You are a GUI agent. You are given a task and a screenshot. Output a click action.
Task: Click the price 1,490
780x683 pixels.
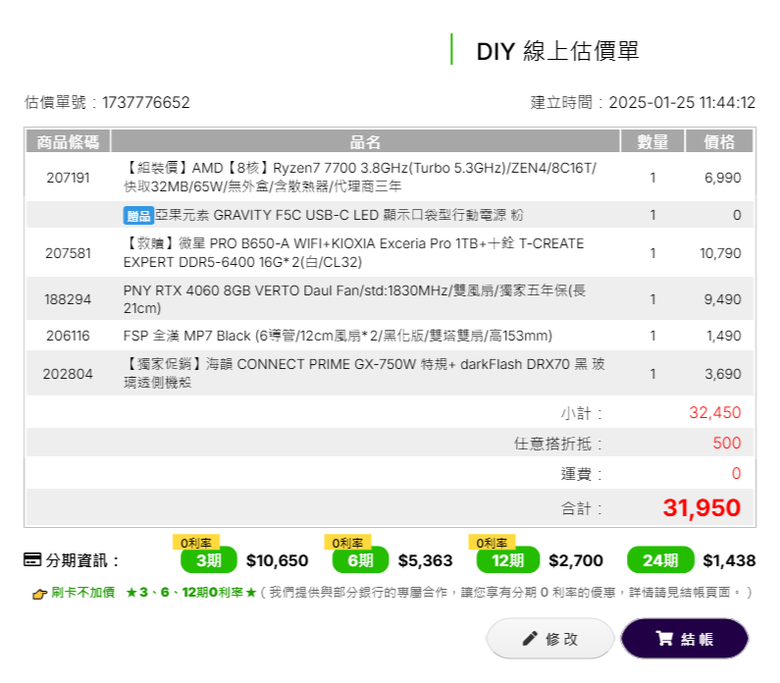click(724, 336)
